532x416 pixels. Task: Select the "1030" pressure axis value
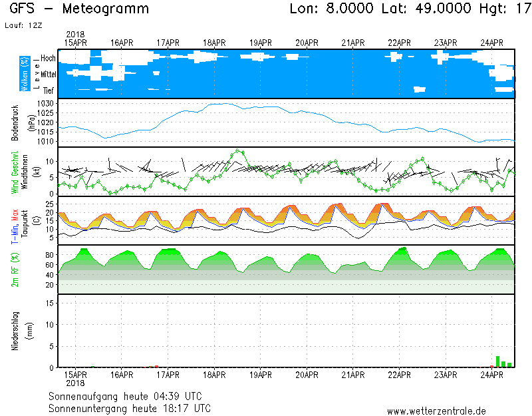click(x=45, y=104)
